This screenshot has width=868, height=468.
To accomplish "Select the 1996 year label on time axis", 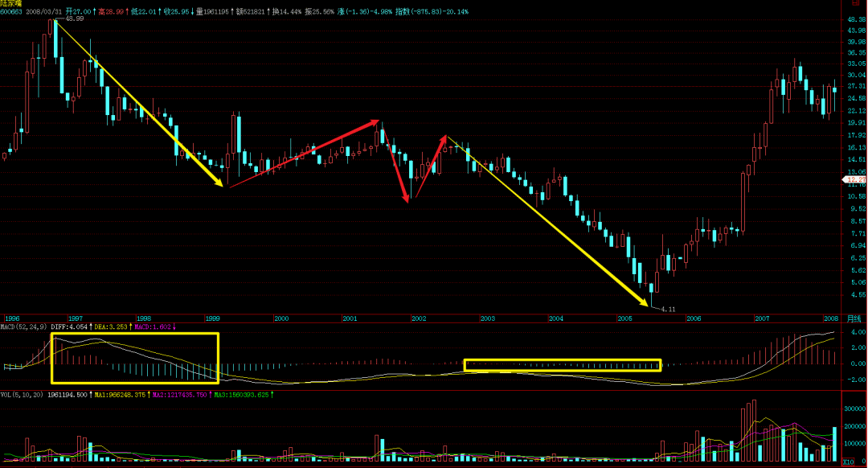I will [12, 318].
